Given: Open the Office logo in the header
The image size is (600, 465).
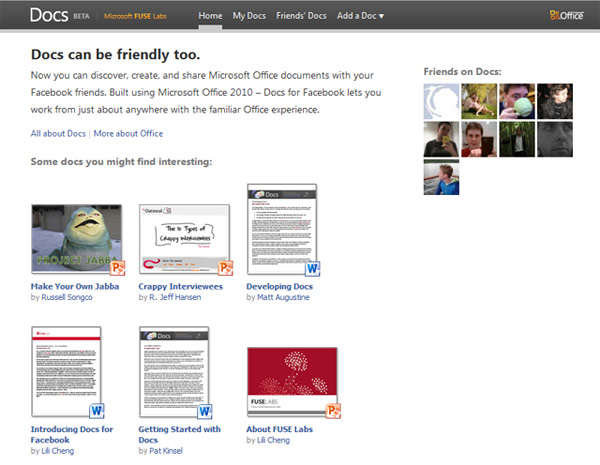Looking at the screenshot, I should click(566, 15).
